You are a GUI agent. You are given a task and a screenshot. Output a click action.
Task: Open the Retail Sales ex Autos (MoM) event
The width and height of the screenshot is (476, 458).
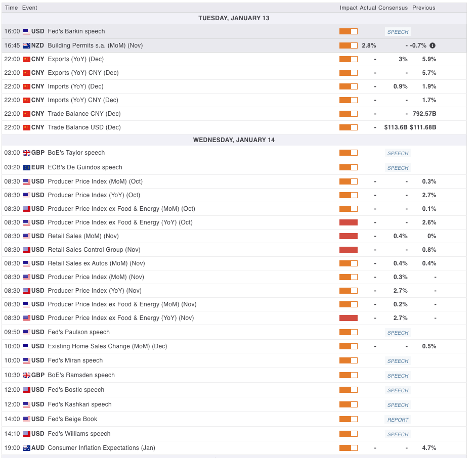96,263
